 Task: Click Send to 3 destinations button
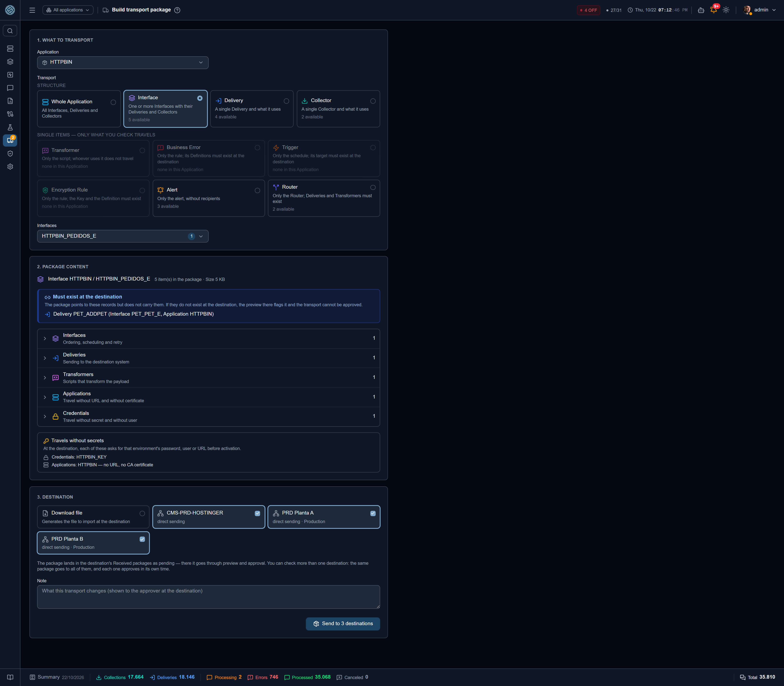click(x=343, y=624)
